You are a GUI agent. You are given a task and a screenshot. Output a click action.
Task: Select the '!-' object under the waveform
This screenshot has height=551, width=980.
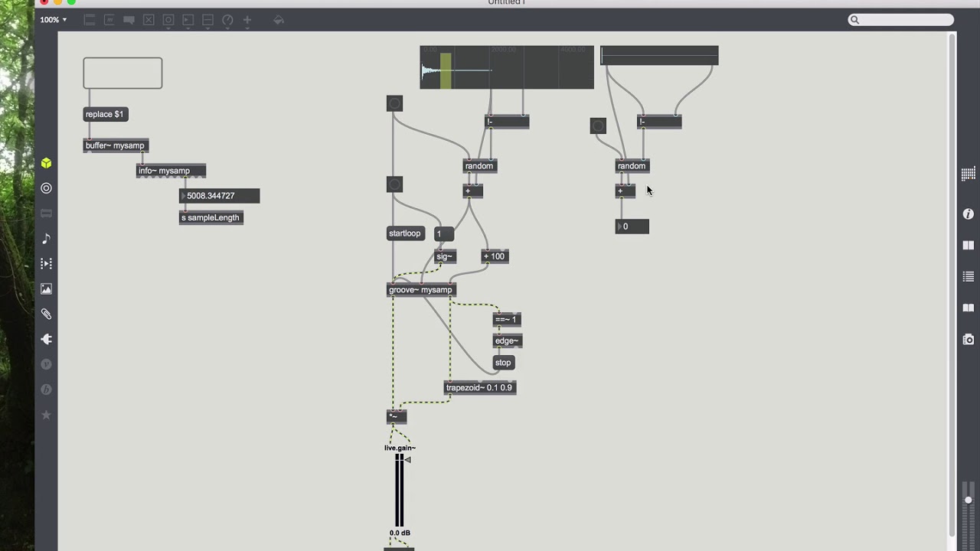click(x=507, y=122)
